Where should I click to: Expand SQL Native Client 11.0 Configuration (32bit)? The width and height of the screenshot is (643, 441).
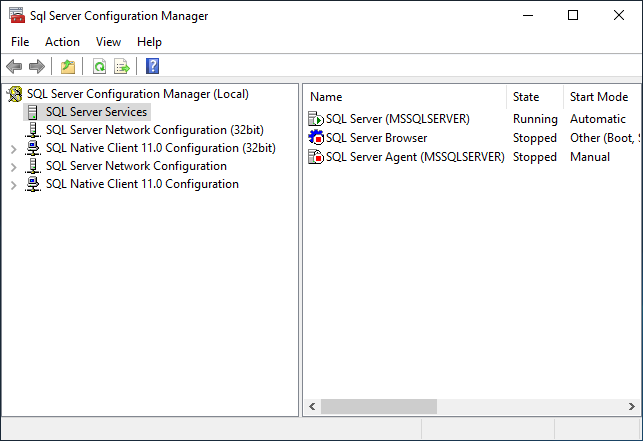point(13,148)
